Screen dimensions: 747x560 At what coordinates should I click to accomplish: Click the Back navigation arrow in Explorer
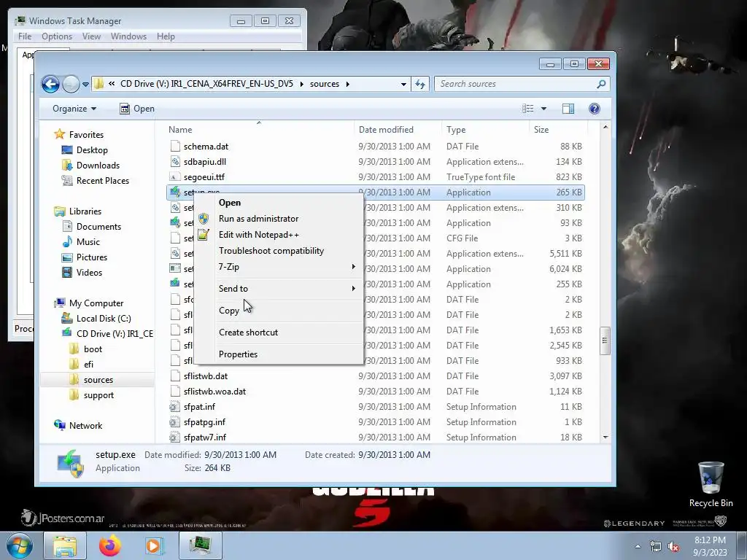(50, 85)
